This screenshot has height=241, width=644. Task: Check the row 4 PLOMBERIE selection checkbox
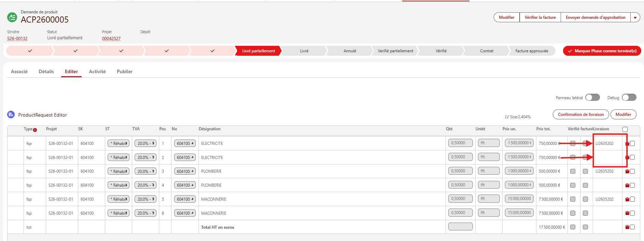pyautogui.click(x=632, y=185)
